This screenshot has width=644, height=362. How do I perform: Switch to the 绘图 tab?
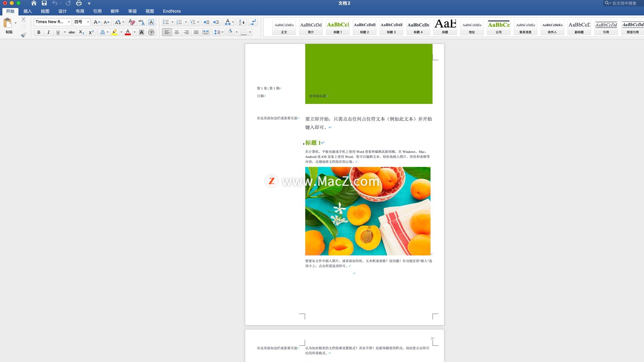coord(45,11)
